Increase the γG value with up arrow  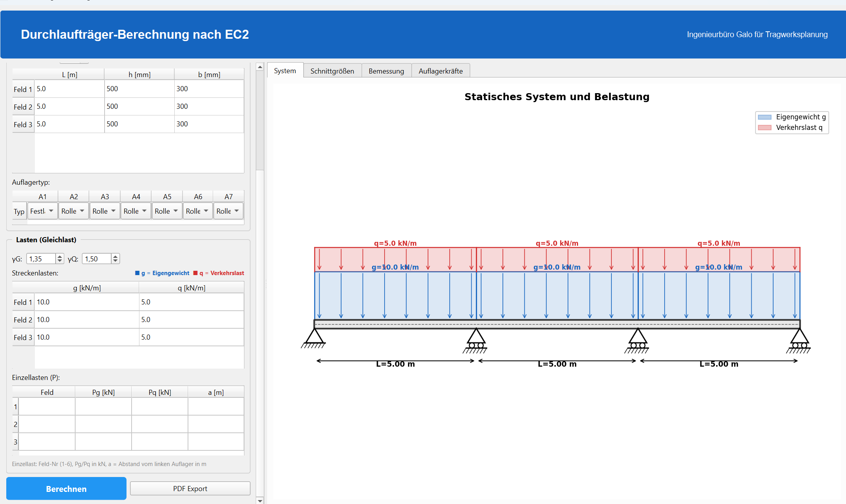(x=60, y=256)
